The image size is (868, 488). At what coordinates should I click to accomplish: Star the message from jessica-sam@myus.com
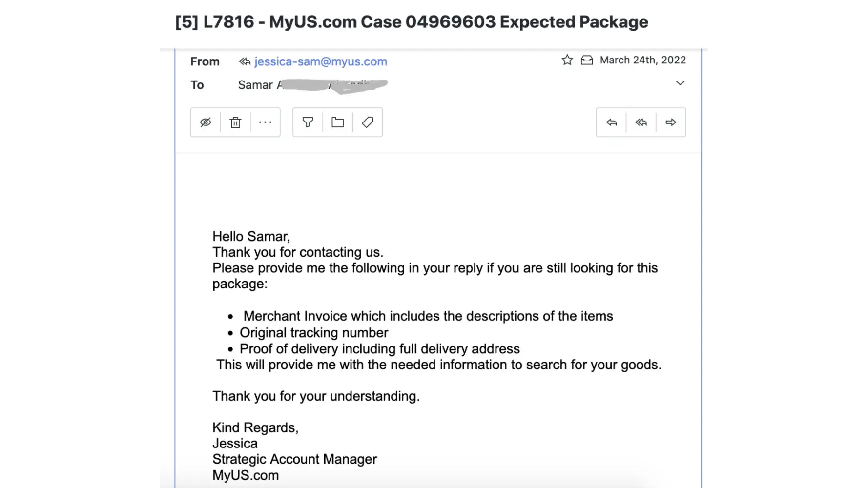[567, 60]
